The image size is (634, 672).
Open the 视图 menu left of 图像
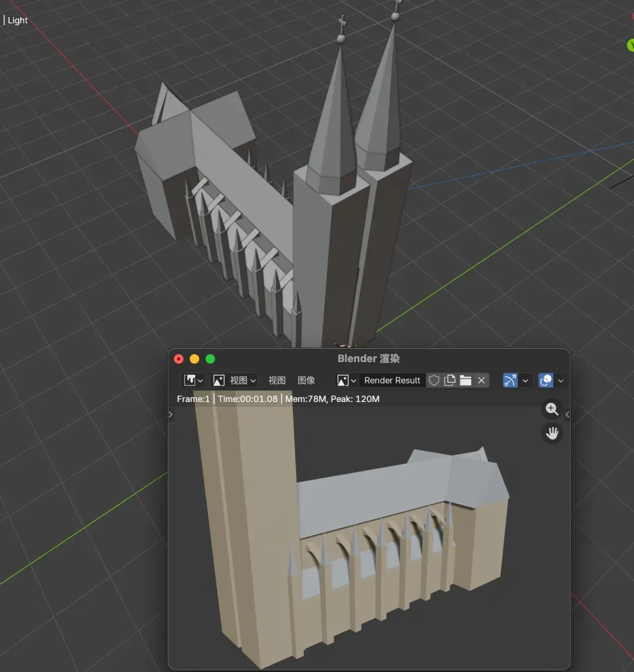pyautogui.click(x=276, y=380)
